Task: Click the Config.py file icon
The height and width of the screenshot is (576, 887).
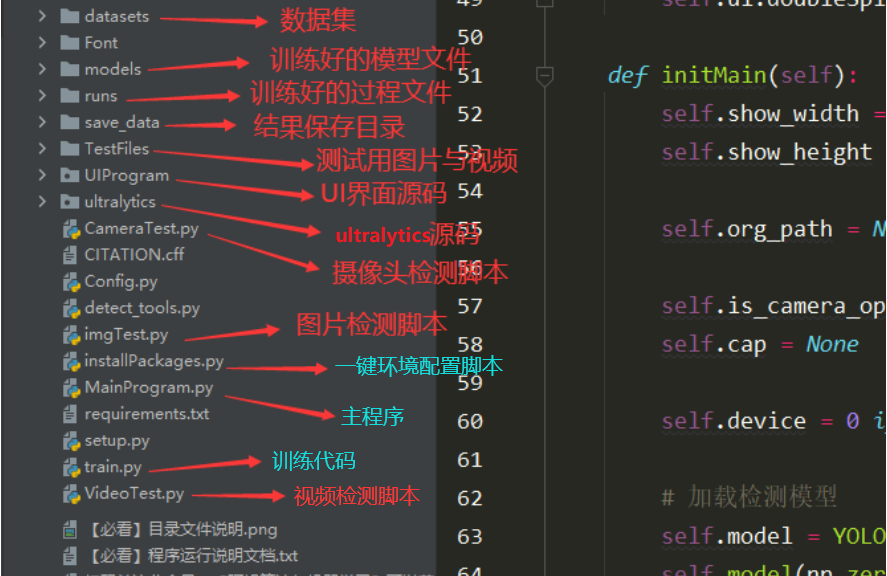Action: [x=70, y=281]
